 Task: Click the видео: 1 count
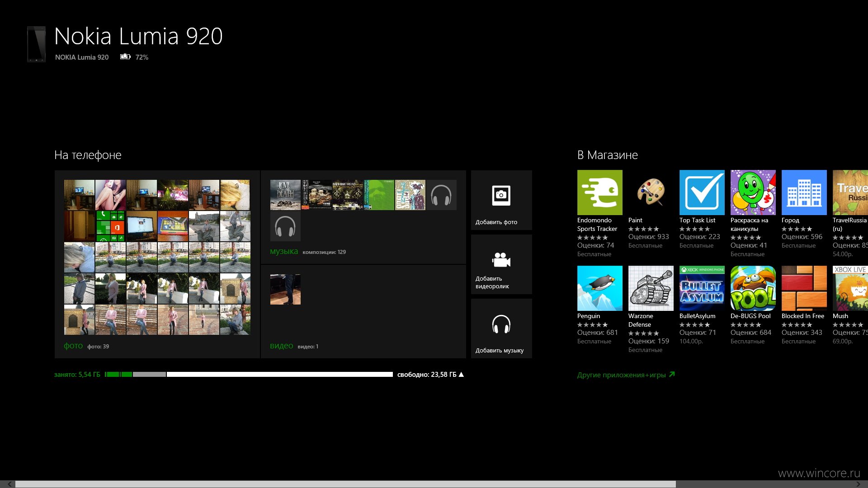click(x=308, y=347)
